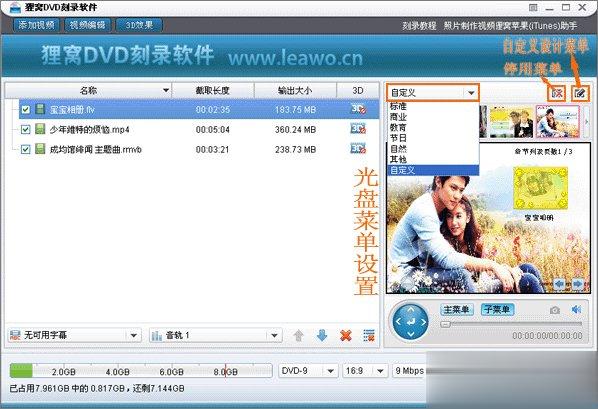
Task: Click the green file icon of 宝宝相册.flv
Action: [x=40, y=109]
